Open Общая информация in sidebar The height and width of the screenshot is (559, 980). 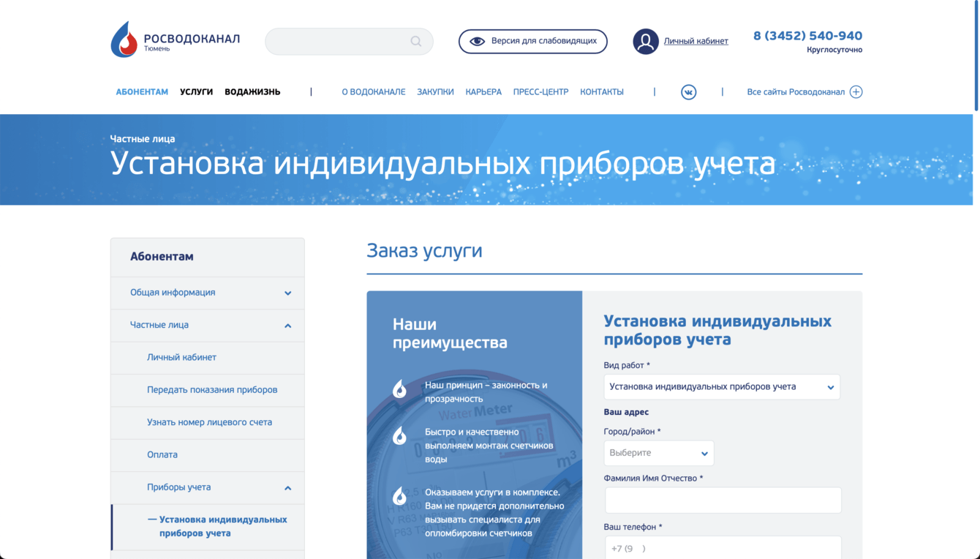pyautogui.click(x=173, y=293)
